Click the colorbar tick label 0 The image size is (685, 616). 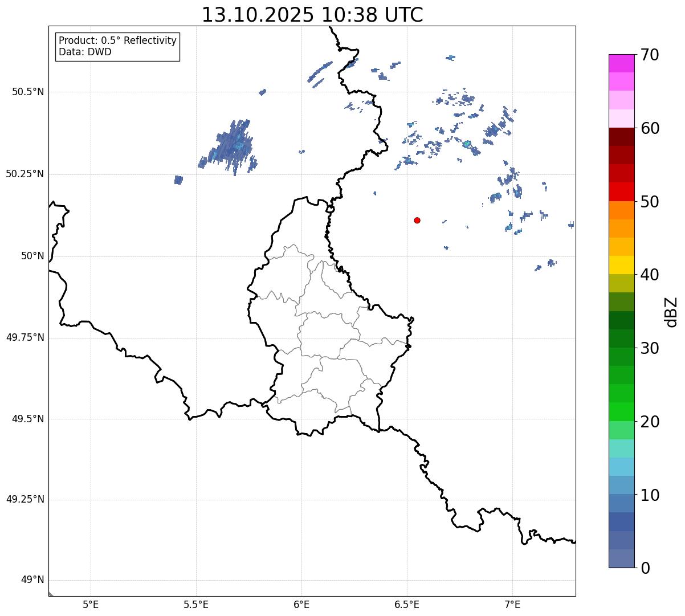click(645, 568)
